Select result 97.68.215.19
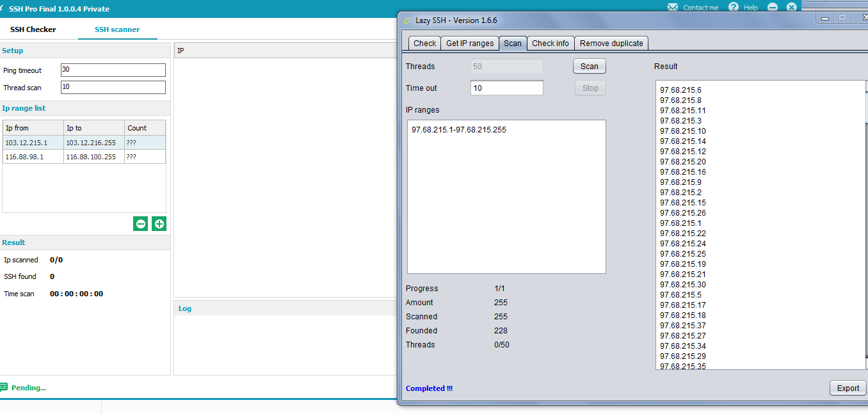The width and height of the screenshot is (868, 414). coord(683,264)
